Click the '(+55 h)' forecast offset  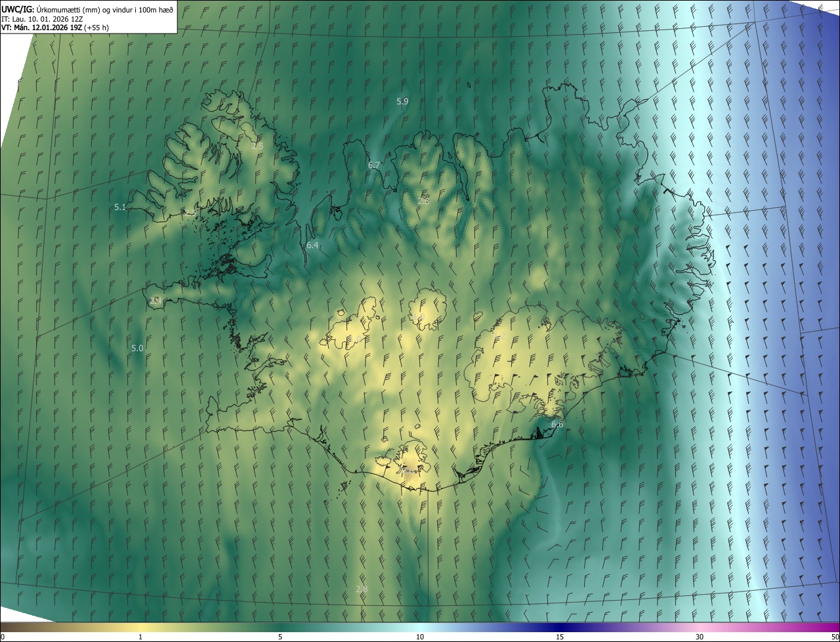pyautogui.click(x=96, y=28)
